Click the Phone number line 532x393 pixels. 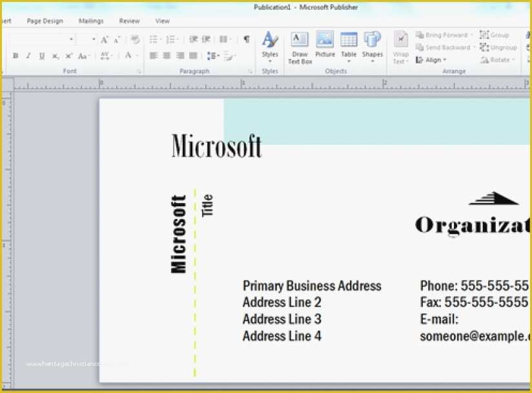tap(475, 286)
